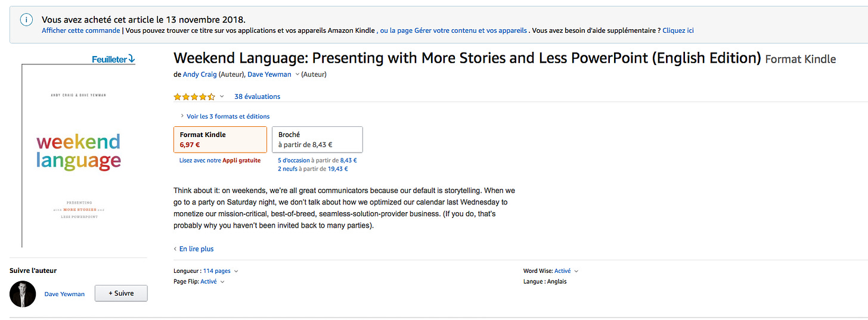Click the star rating icons
Viewport: 868px width, 320px height.
[194, 97]
